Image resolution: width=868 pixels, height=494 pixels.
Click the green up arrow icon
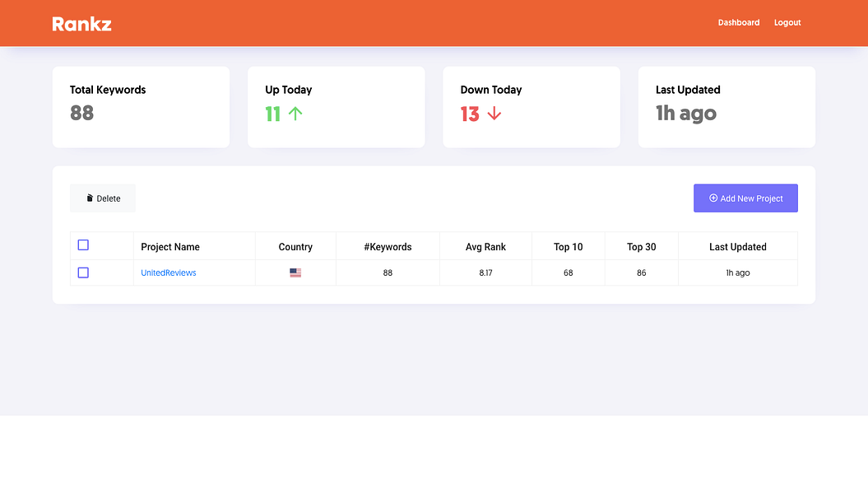click(295, 114)
